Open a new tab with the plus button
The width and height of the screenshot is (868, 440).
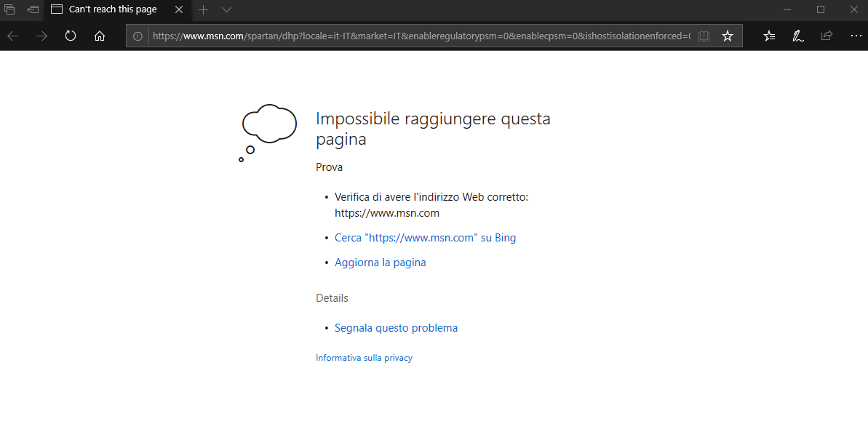[x=203, y=9]
